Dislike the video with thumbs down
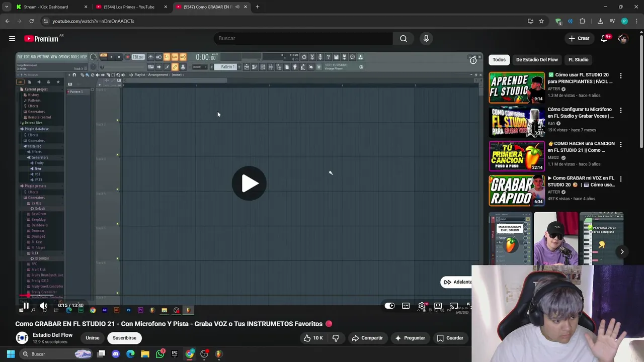 336,338
